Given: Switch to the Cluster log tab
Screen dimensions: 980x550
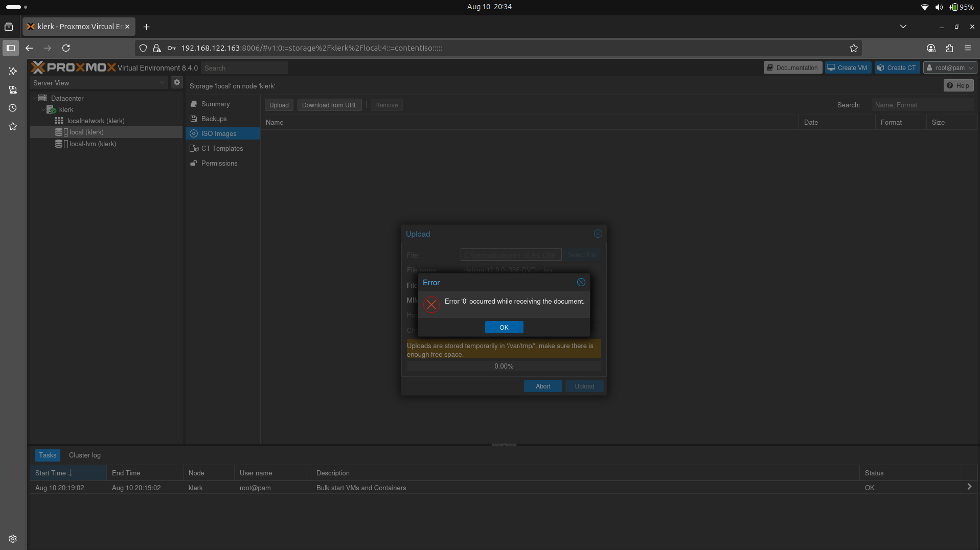Looking at the screenshot, I should (x=84, y=455).
